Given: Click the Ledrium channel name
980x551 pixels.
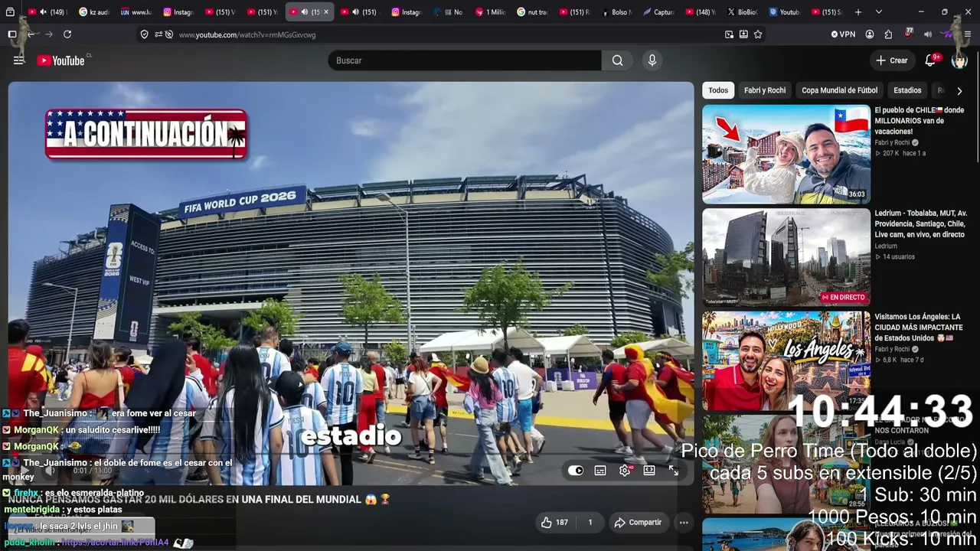Looking at the screenshot, I should [886, 246].
